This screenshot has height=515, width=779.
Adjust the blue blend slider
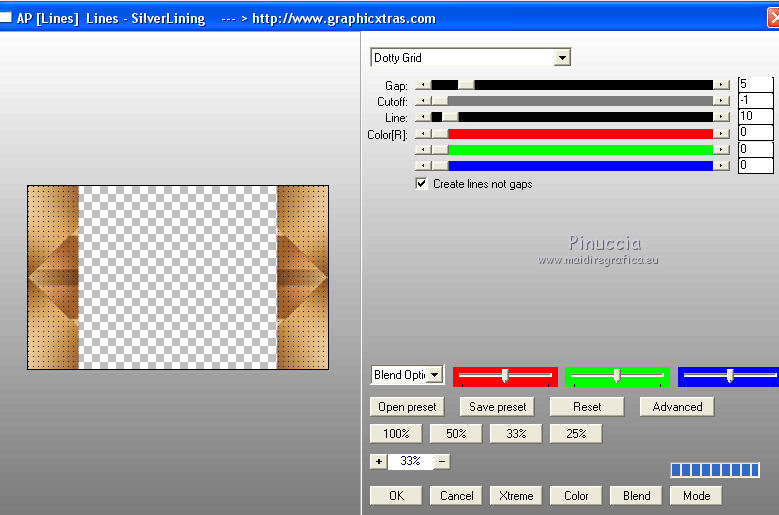(728, 376)
